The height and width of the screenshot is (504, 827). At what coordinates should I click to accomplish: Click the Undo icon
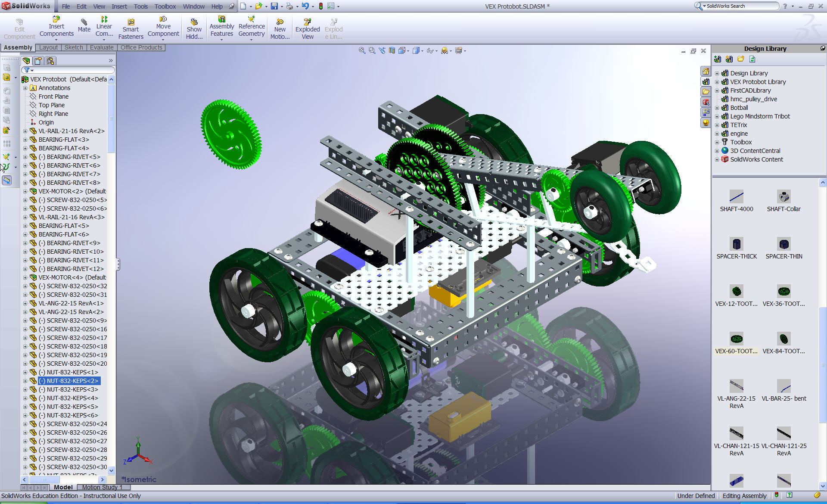coord(305,6)
